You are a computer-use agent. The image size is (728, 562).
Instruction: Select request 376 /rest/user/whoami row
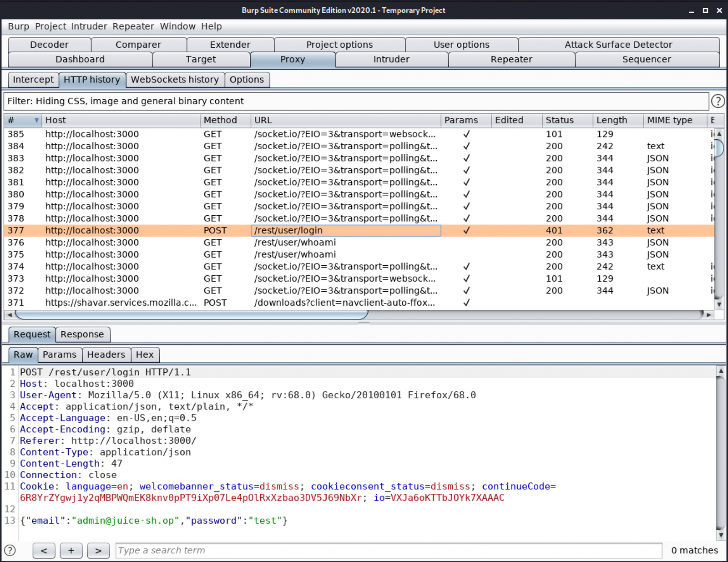(359, 243)
